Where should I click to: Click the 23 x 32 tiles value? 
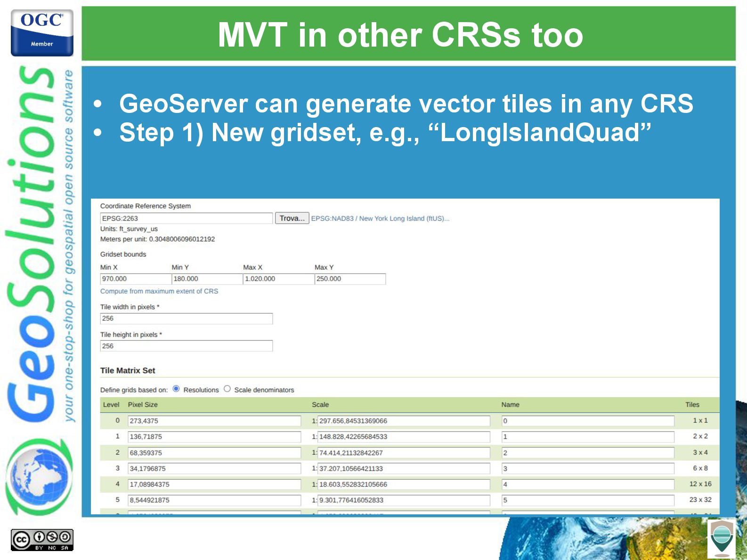[700, 500]
